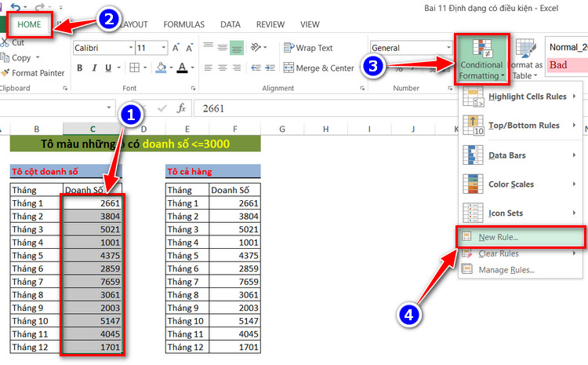
Task: Click the Insert Function fx icon
Action: click(x=181, y=108)
